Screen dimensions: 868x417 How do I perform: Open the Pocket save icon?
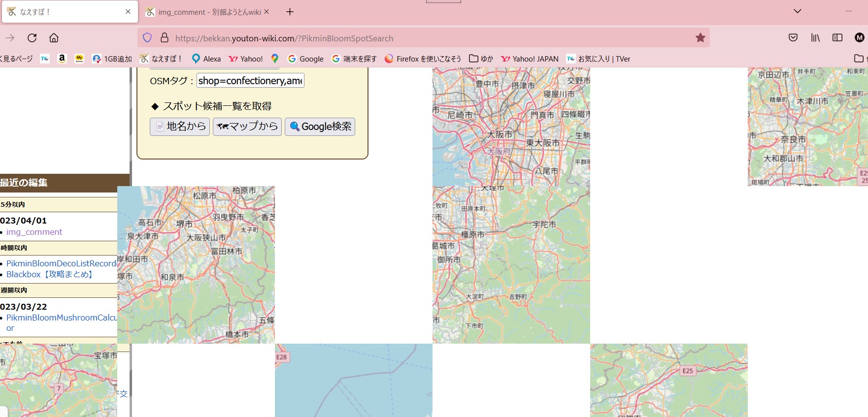pos(793,38)
